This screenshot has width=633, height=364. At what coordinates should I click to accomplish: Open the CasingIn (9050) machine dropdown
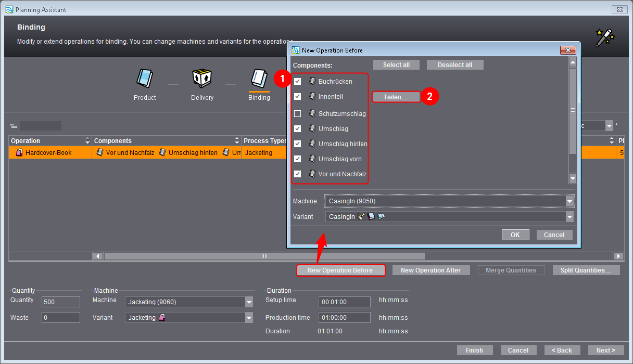pyautogui.click(x=569, y=201)
